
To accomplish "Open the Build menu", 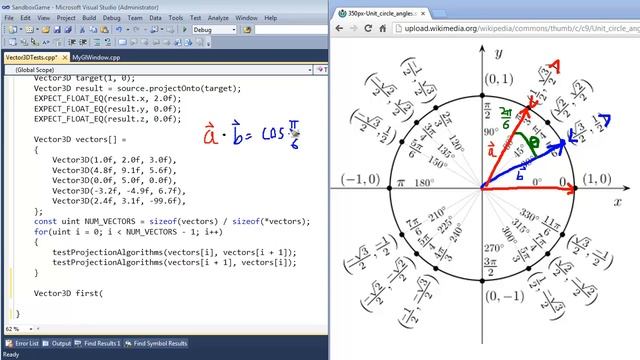I will click(x=89, y=18).
